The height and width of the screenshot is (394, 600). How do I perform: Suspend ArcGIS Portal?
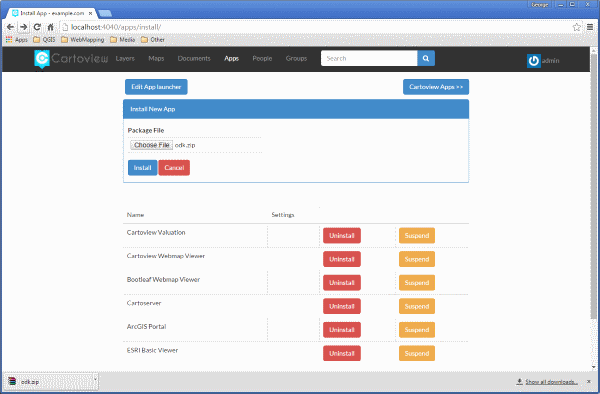click(417, 330)
